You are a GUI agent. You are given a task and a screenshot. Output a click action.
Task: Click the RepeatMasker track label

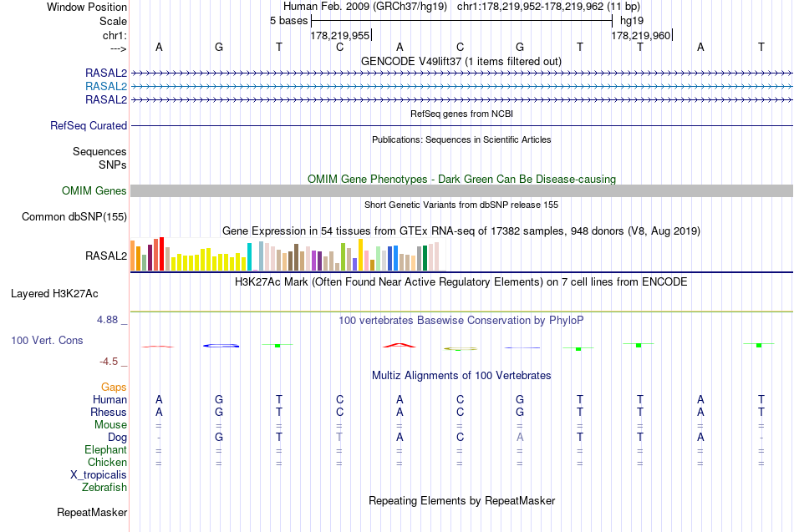pos(92,513)
